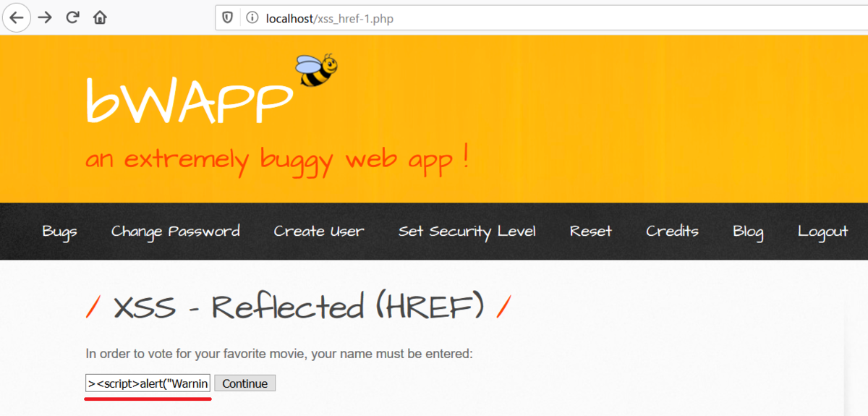This screenshot has height=416, width=868.
Task: Choose Reset from the navigation bar
Action: coord(591,232)
